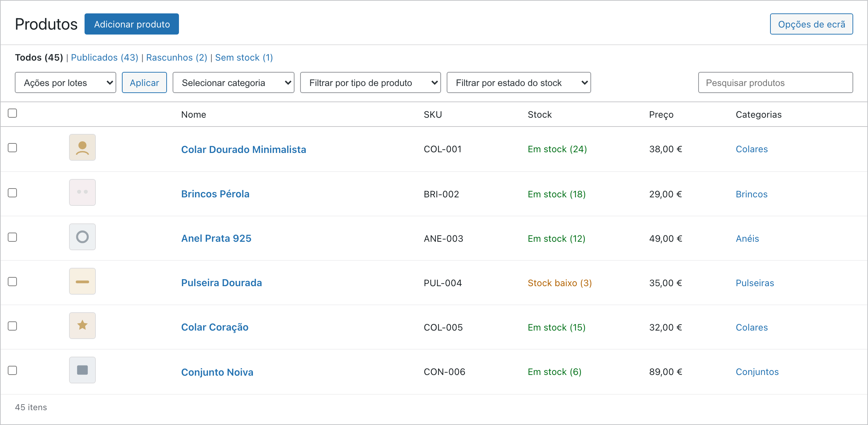The width and height of the screenshot is (868, 425).
Task: Open Colar Dourado Minimalista product thumbnail
Action: (x=82, y=147)
